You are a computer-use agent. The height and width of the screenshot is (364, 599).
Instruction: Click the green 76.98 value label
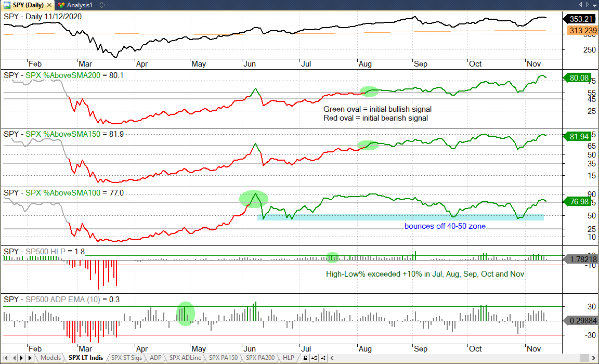coord(578,201)
